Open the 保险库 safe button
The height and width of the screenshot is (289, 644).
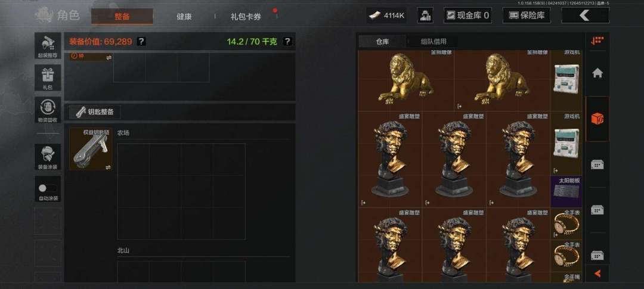click(x=527, y=15)
